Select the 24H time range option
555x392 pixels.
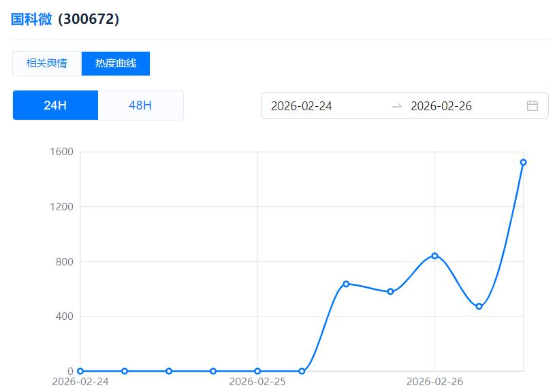55,105
